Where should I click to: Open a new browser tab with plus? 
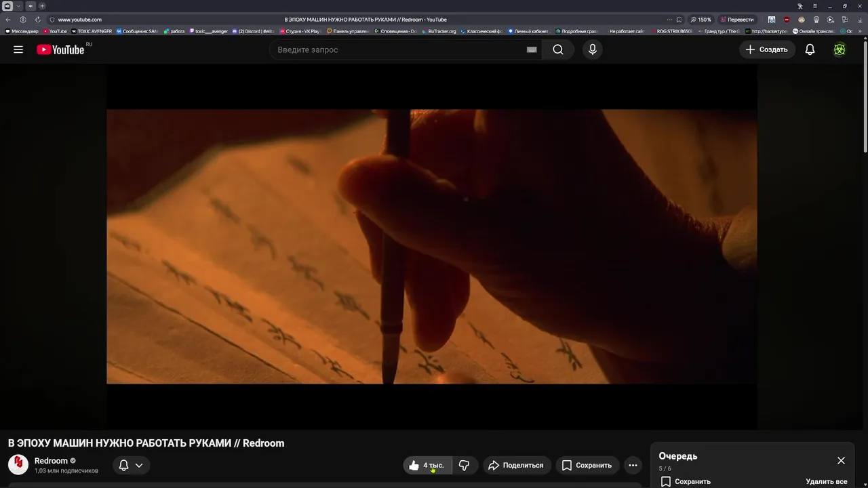(x=42, y=6)
